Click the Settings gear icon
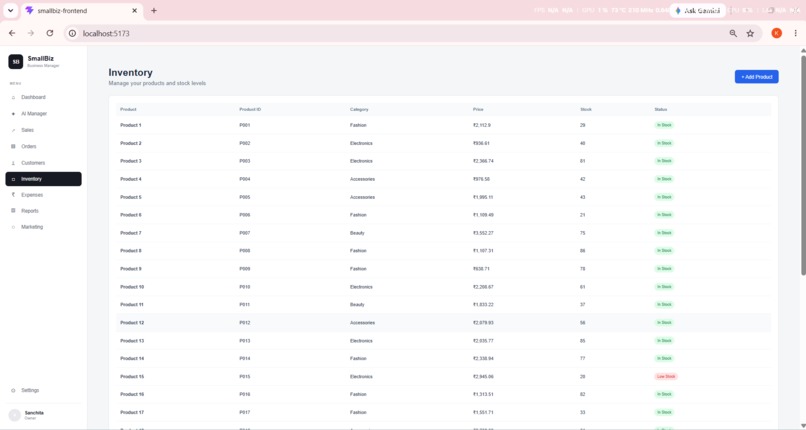806x430 pixels. tap(13, 390)
